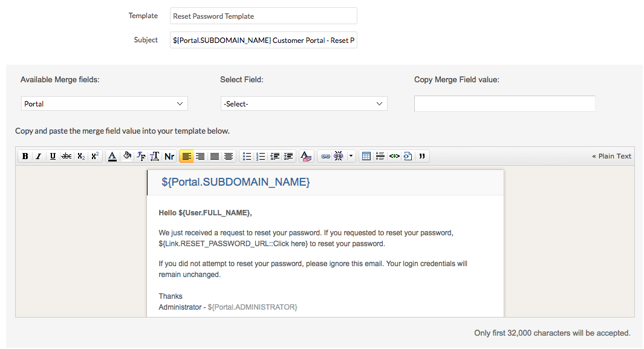Click the insert HTML document icon

[x=408, y=156]
